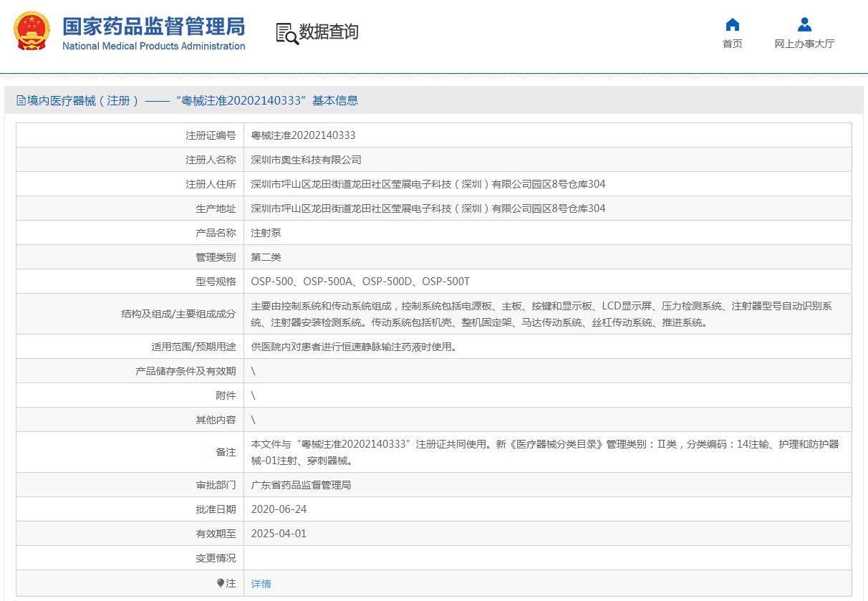Click the 产品储存条件及有效期 label

[x=185, y=371]
